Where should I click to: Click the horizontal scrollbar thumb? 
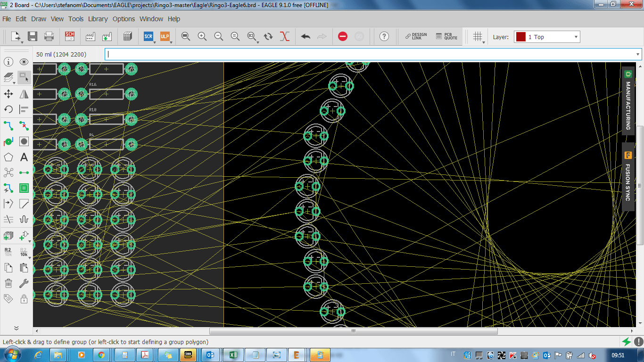pyautogui.click(x=353, y=331)
